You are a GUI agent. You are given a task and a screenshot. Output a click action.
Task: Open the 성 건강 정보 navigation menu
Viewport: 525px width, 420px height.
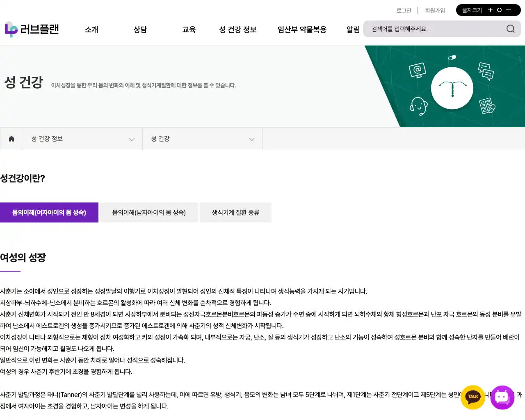(237, 30)
